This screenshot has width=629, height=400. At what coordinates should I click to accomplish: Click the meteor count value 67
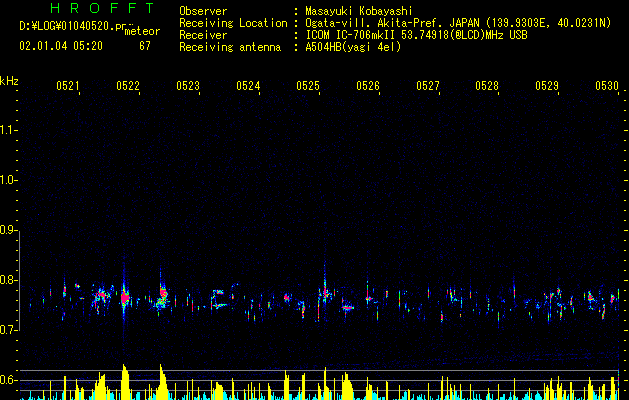[x=145, y=46]
